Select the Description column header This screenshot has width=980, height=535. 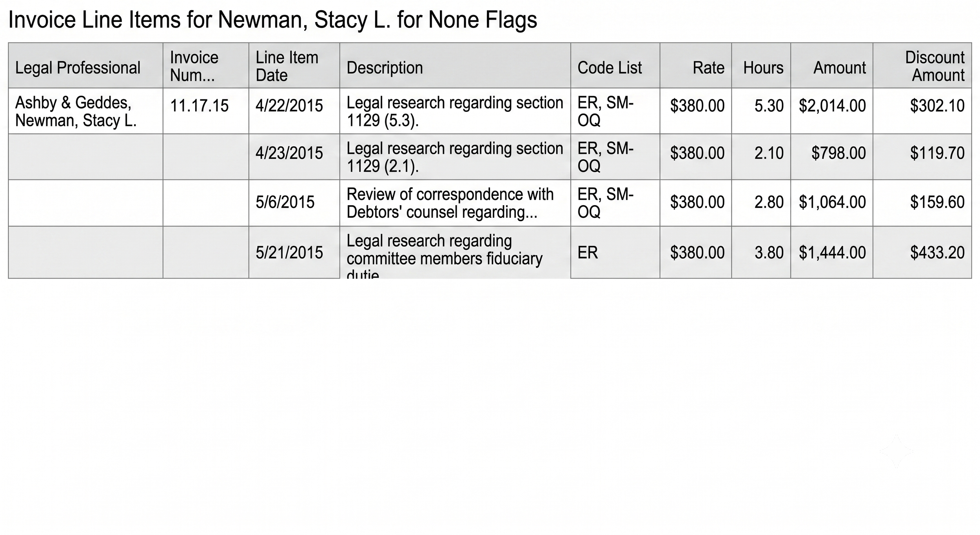pos(455,66)
